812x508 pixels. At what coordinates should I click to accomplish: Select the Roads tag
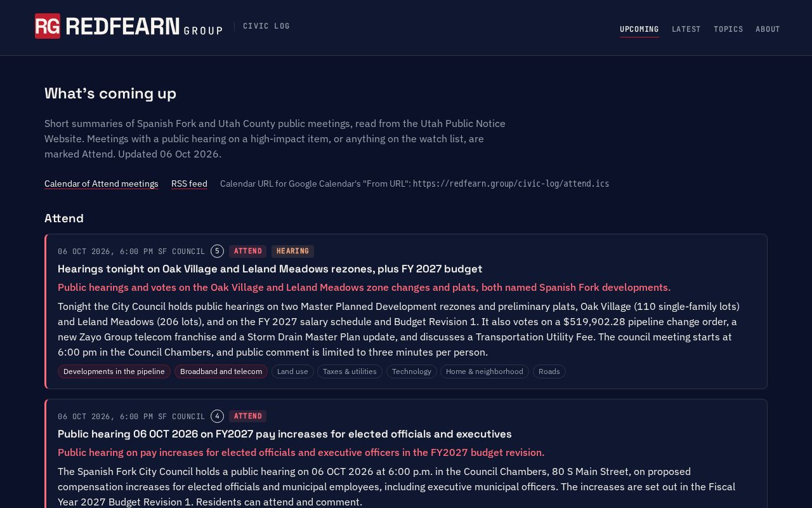click(x=549, y=371)
